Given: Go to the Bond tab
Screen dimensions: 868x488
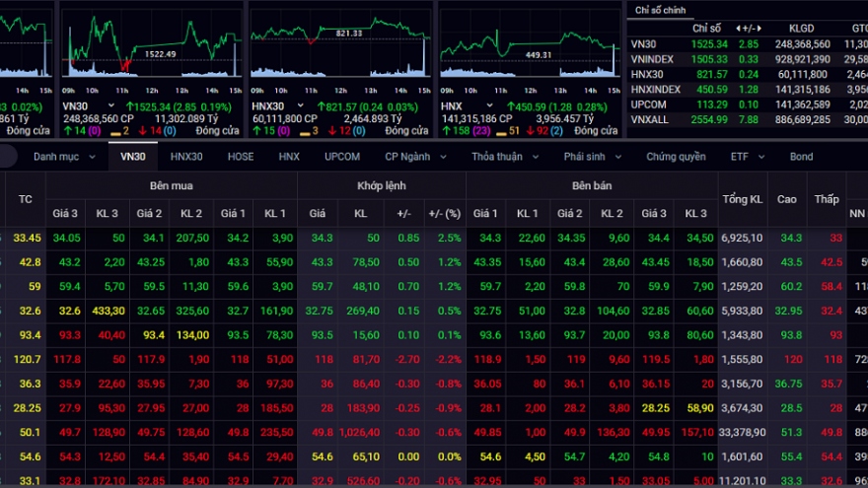Looking at the screenshot, I should (801, 157).
